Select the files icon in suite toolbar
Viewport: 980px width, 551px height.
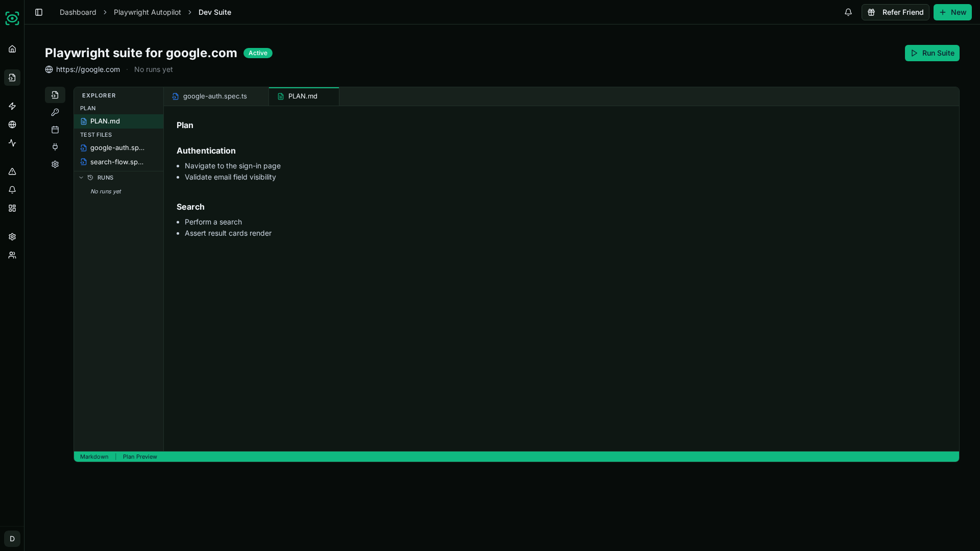[x=55, y=95]
